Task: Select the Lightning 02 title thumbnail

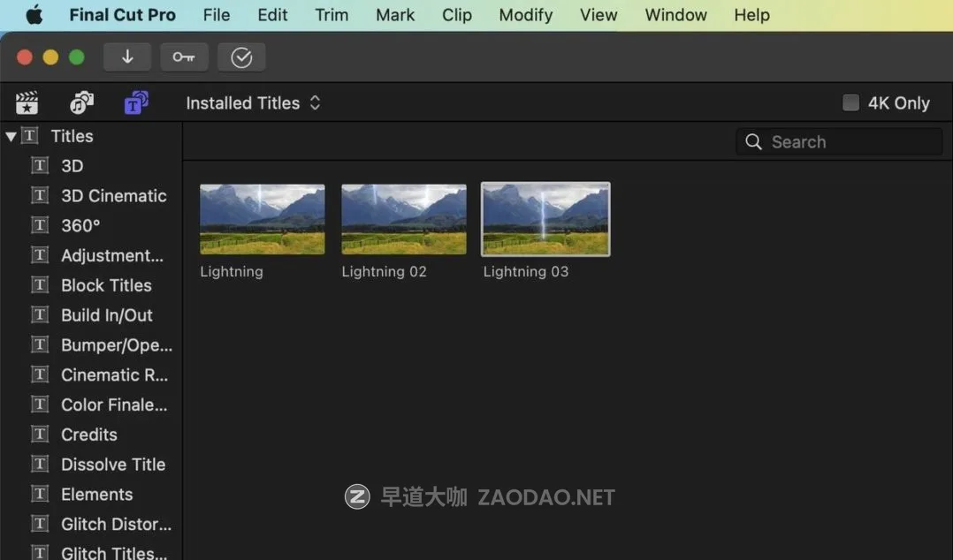Action: coord(404,219)
